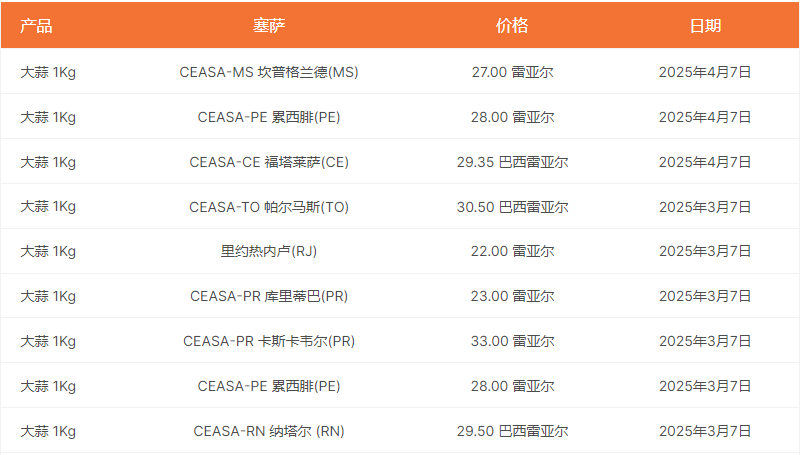This screenshot has height=455, width=802.
Task: Select the 33.00 雷亚尔 price cell
Action: coord(512,341)
